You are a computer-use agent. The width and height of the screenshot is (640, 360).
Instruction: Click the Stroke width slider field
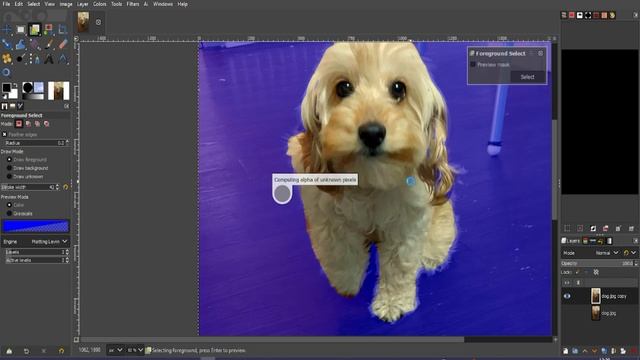click(x=30, y=187)
